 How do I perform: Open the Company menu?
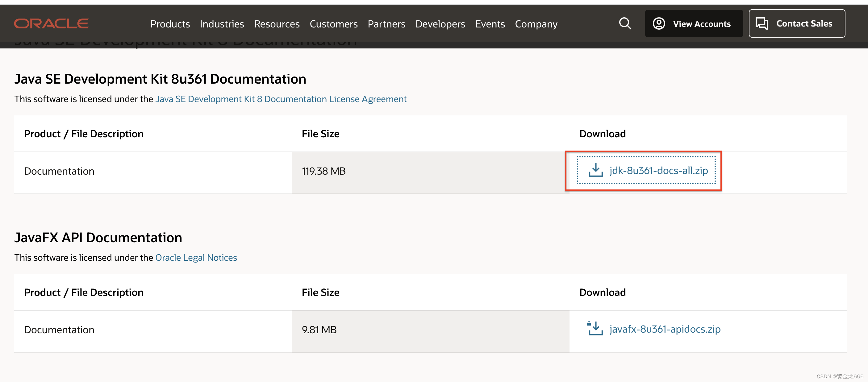(536, 24)
